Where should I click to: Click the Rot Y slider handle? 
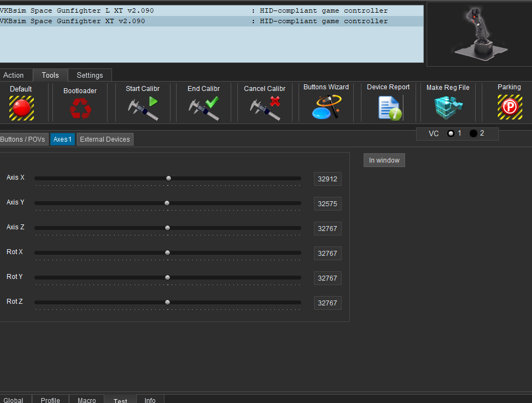pos(167,277)
